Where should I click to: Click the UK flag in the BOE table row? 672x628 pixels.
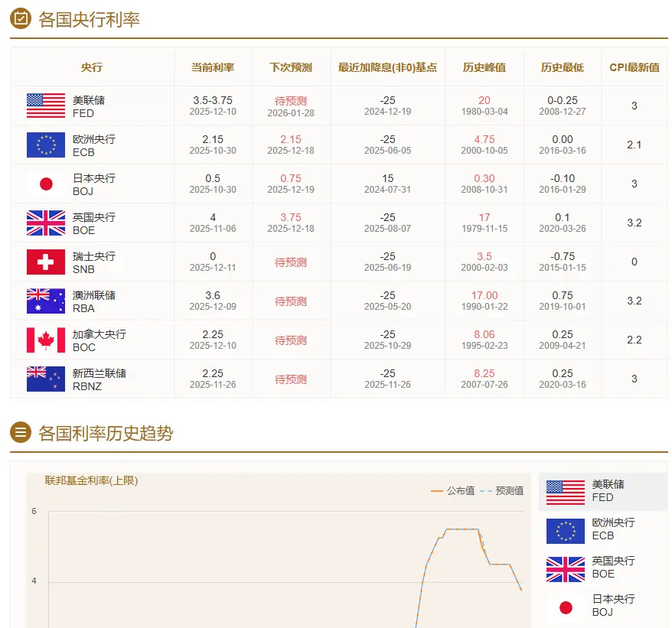[x=46, y=223]
